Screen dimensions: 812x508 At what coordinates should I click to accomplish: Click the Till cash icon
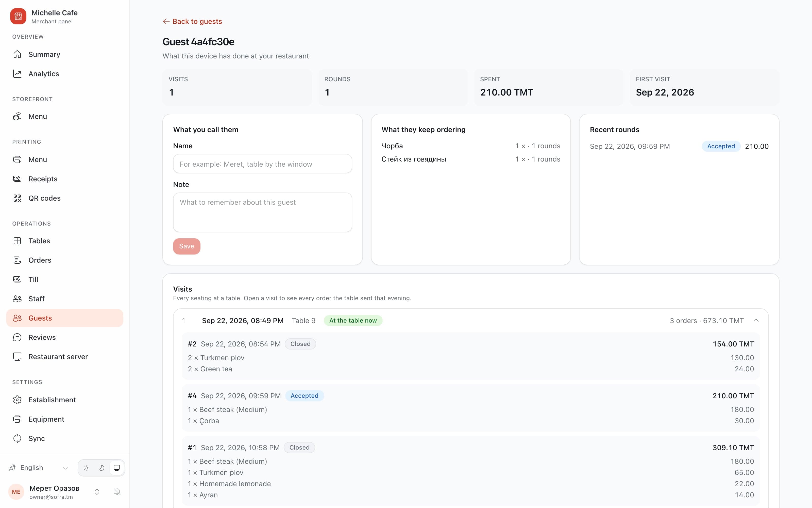[x=17, y=280]
